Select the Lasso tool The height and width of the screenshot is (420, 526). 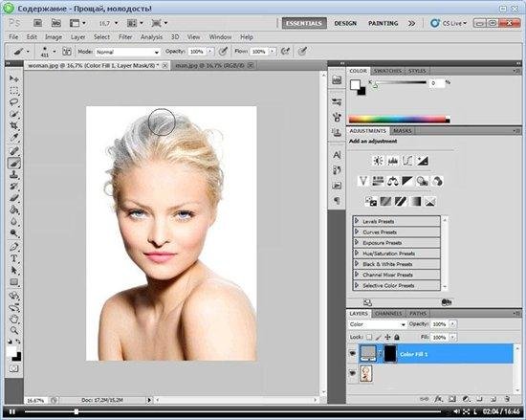click(x=13, y=102)
